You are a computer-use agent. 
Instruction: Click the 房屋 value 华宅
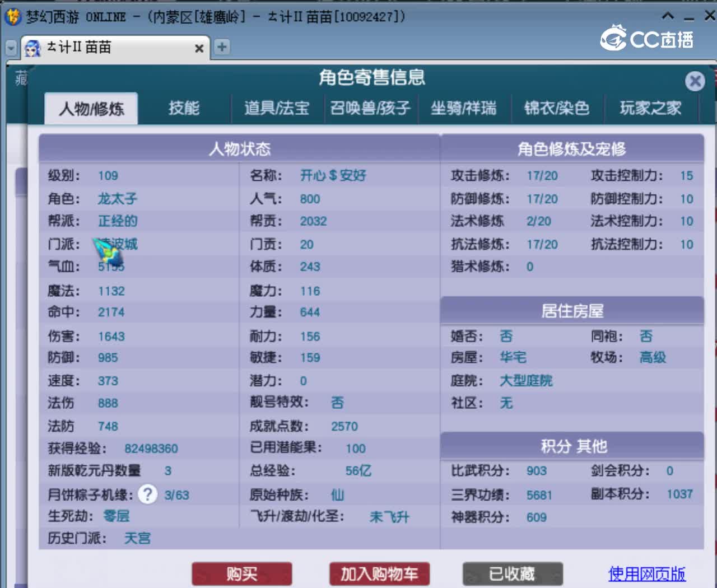pyautogui.click(x=513, y=357)
